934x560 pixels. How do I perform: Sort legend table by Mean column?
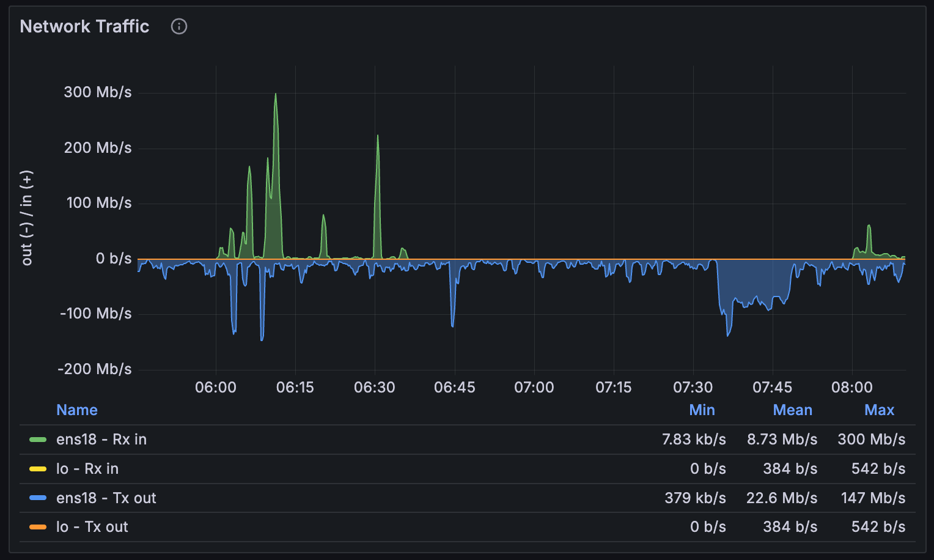click(x=792, y=410)
